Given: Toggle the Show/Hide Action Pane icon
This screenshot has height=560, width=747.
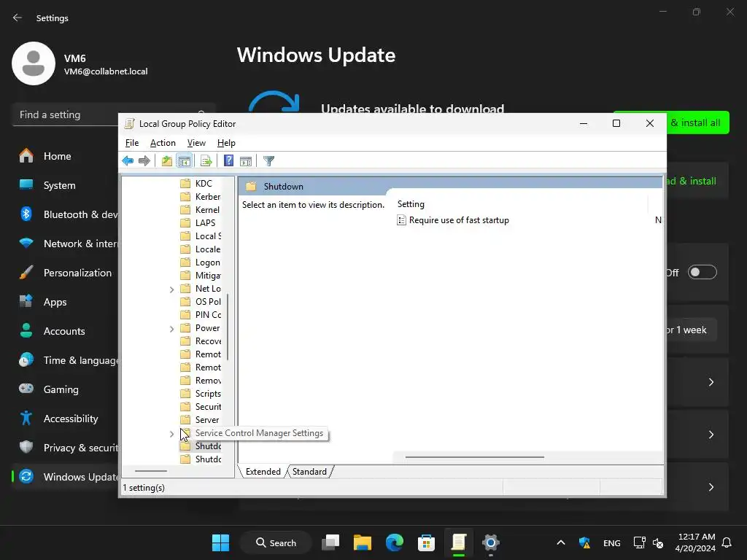Looking at the screenshot, I should tap(246, 161).
